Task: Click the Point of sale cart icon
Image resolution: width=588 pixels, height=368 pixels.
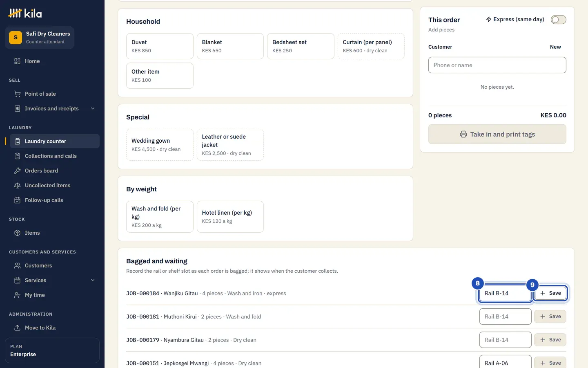Action: (17, 94)
